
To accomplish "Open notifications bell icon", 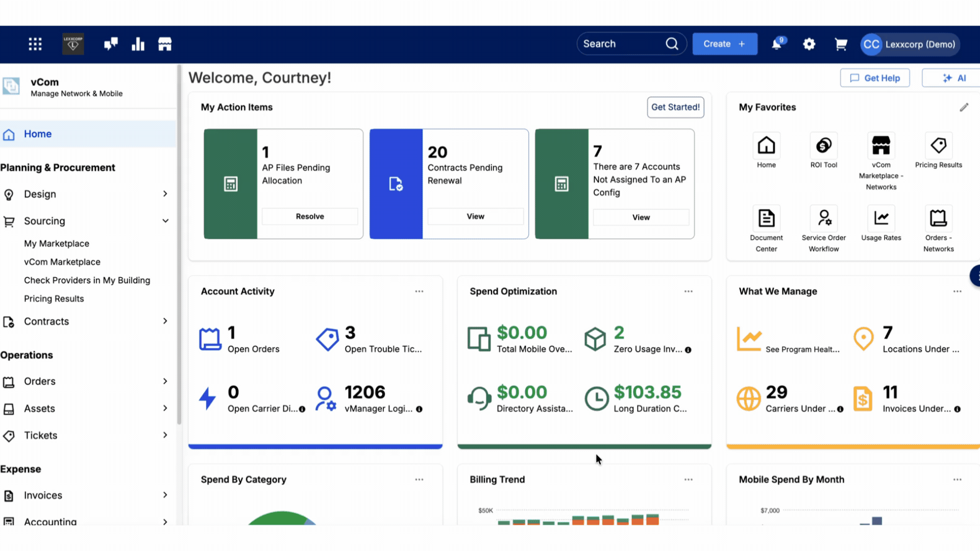I will click(x=777, y=44).
